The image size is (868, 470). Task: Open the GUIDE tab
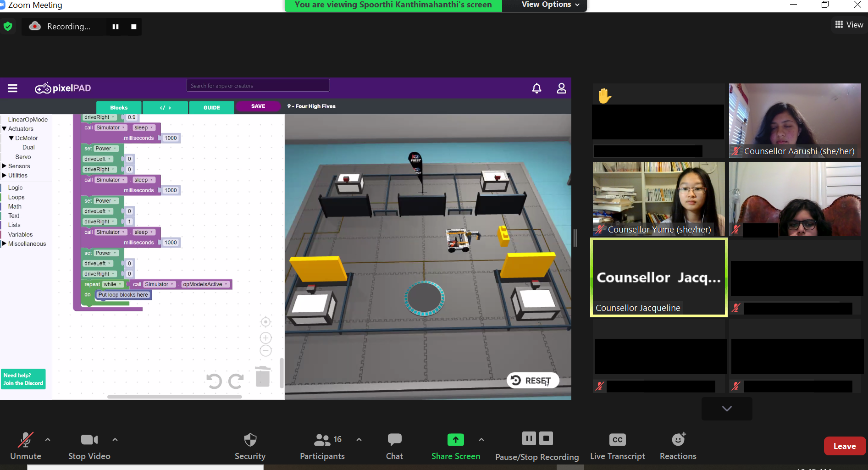pyautogui.click(x=212, y=107)
